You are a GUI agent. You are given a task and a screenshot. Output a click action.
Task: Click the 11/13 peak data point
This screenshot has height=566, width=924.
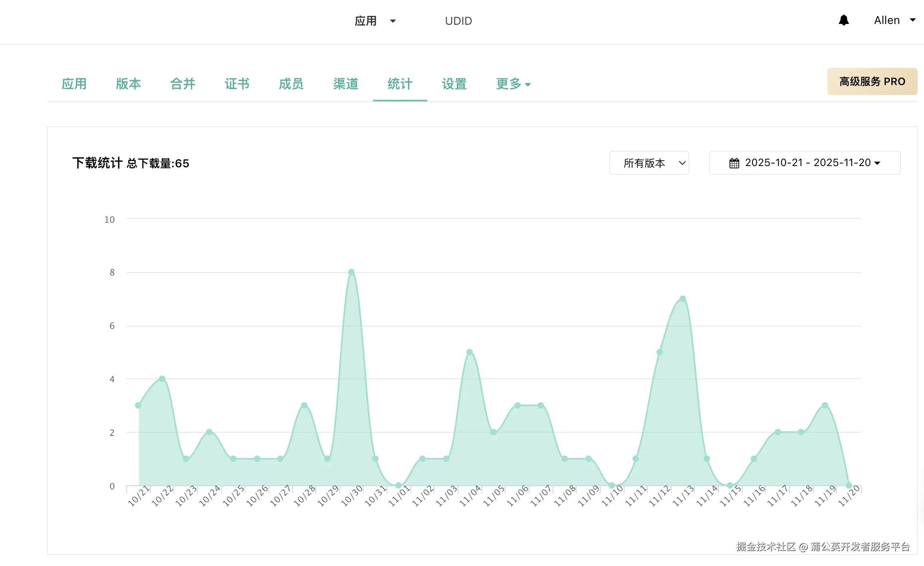pyautogui.click(x=683, y=299)
